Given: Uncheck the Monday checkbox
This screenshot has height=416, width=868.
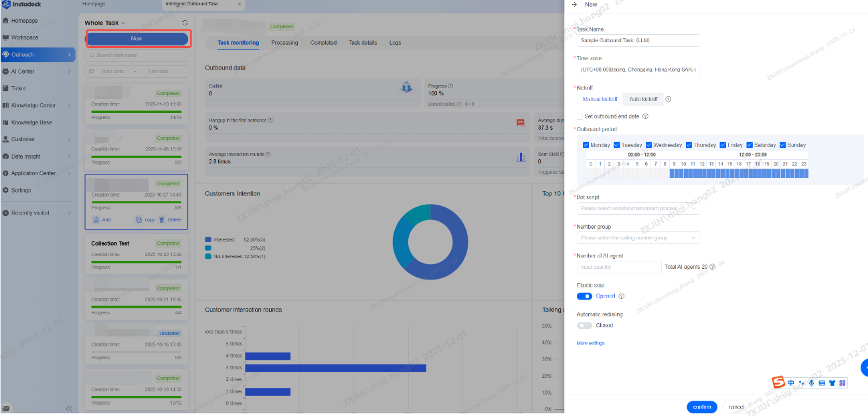Looking at the screenshot, I should (x=586, y=145).
